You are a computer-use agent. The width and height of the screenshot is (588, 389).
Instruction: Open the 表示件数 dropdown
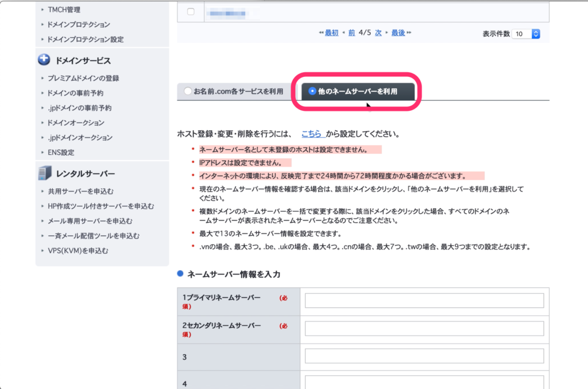point(526,34)
